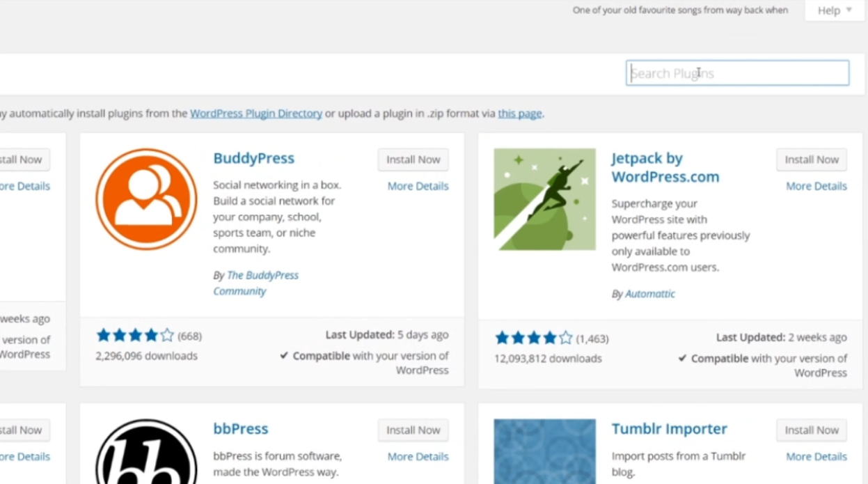The width and height of the screenshot is (868, 484).
Task: Open the bbPress plugin title link
Action: pyautogui.click(x=241, y=429)
